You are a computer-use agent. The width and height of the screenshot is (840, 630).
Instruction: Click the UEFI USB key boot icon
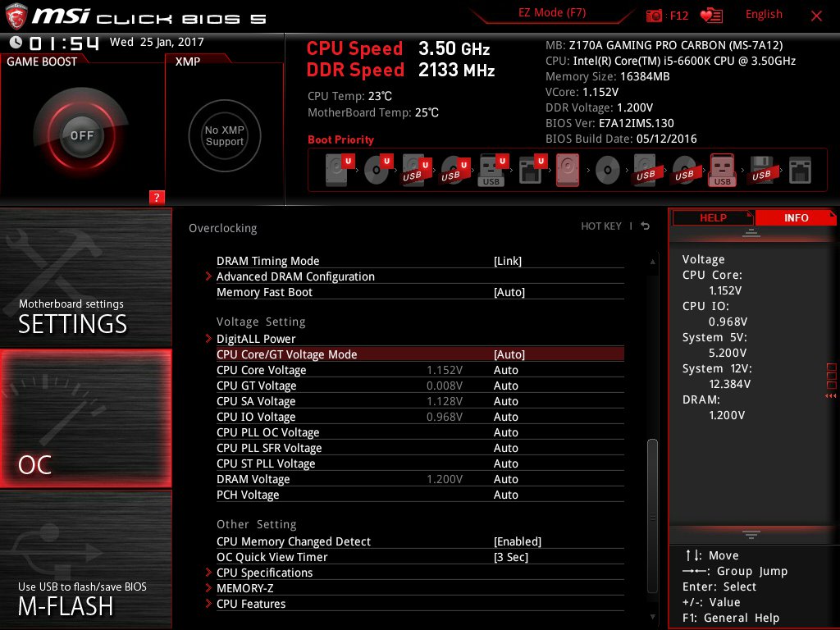492,170
